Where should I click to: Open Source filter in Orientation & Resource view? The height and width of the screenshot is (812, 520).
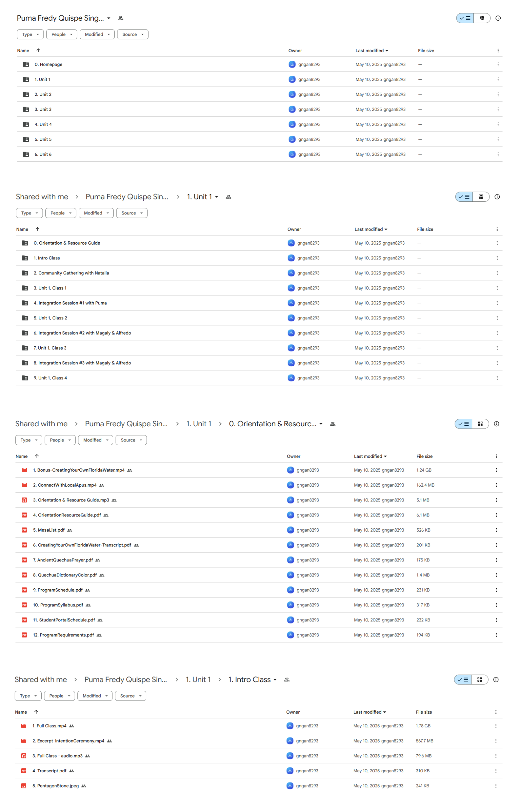click(131, 440)
